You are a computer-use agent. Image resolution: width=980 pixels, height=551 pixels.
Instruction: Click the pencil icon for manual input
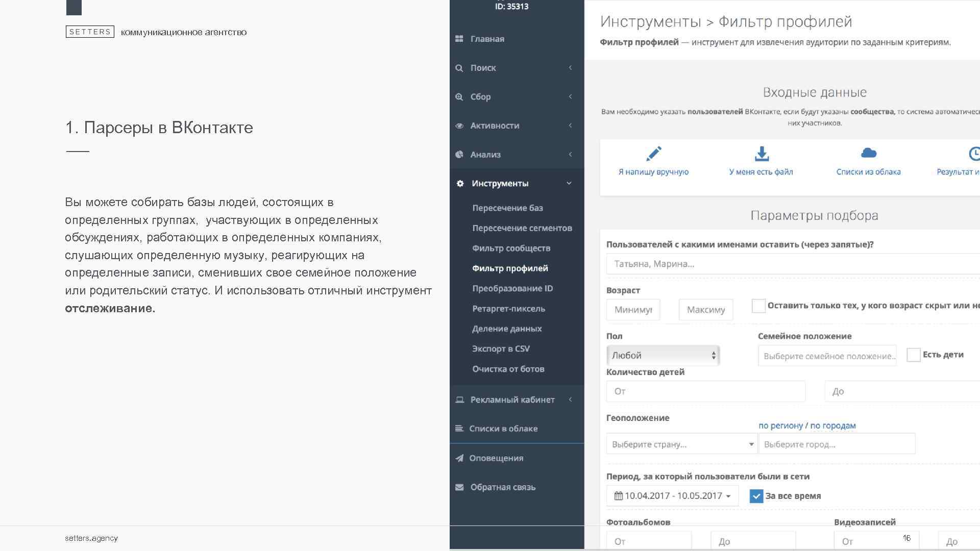coord(653,154)
